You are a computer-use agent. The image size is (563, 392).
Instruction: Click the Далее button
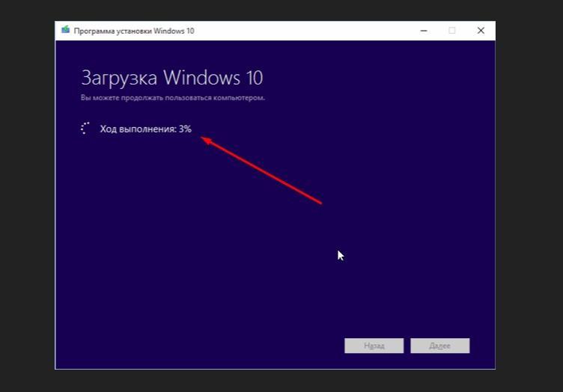pos(440,346)
